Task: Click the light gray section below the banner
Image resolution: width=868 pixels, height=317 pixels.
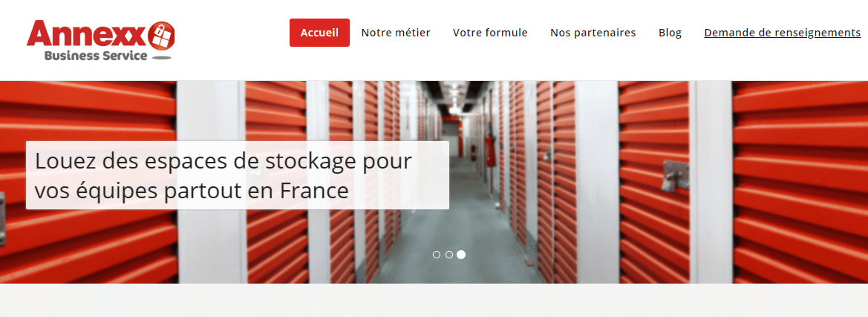Action: pos(434,301)
